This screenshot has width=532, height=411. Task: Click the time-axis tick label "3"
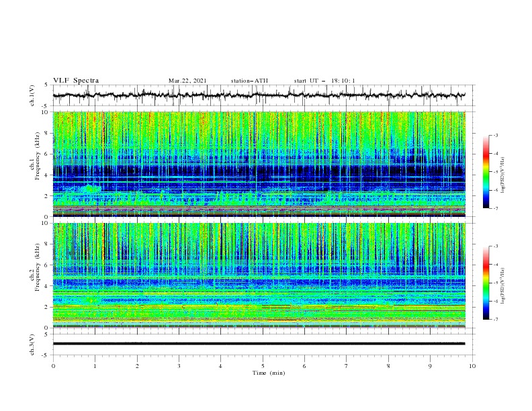(x=179, y=366)
